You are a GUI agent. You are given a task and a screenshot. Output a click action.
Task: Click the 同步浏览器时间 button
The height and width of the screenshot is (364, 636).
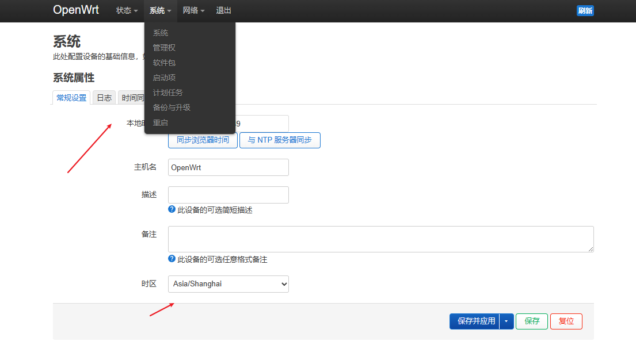click(x=203, y=140)
